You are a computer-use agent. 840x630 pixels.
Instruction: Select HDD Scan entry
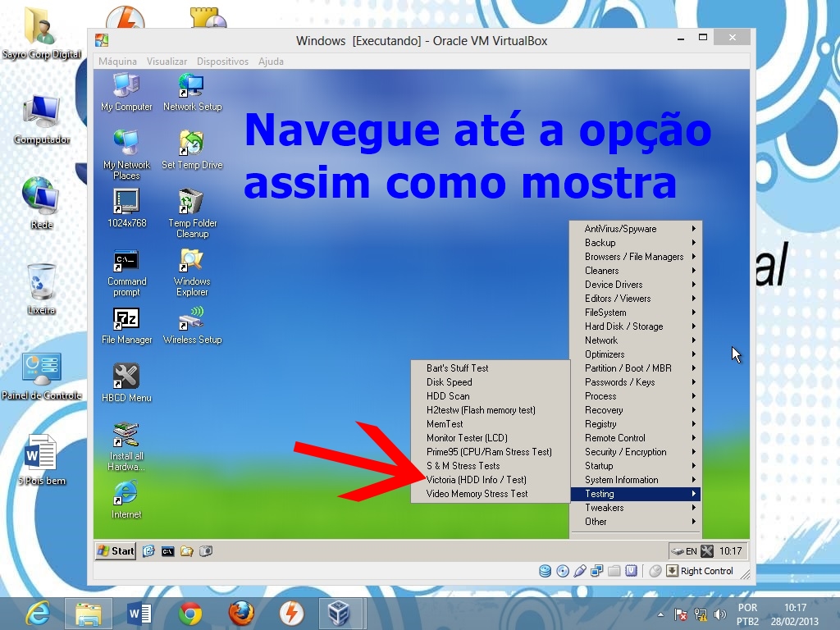coord(491,396)
